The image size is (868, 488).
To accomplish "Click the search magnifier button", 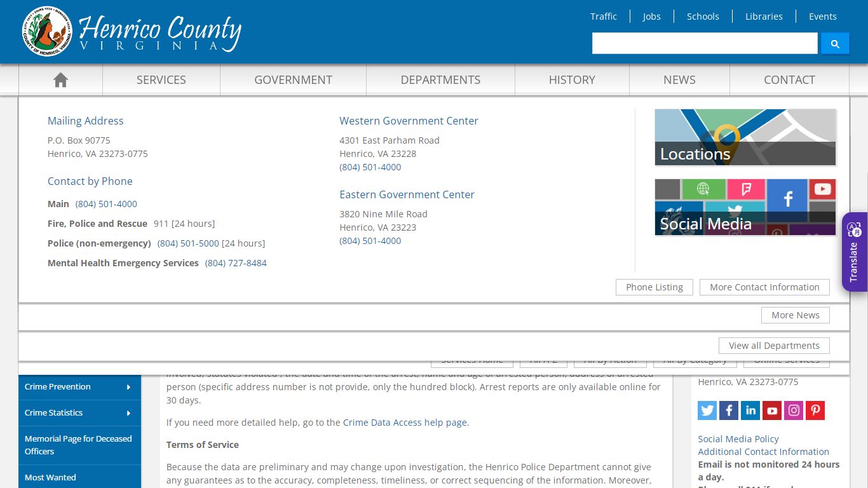I will tap(835, 44).
